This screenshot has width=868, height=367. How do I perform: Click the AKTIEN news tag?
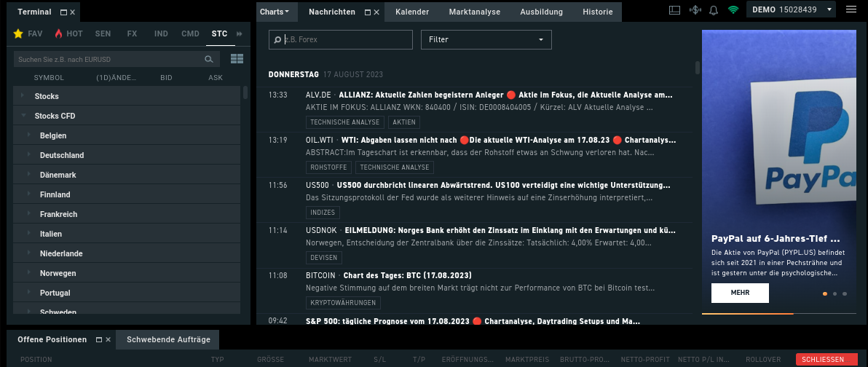(404, 122)
